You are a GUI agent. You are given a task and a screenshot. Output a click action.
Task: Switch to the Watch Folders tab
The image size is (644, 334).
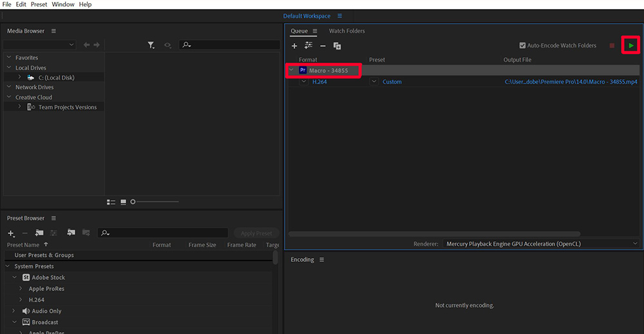pyautogui.click(x=346, y=31)
